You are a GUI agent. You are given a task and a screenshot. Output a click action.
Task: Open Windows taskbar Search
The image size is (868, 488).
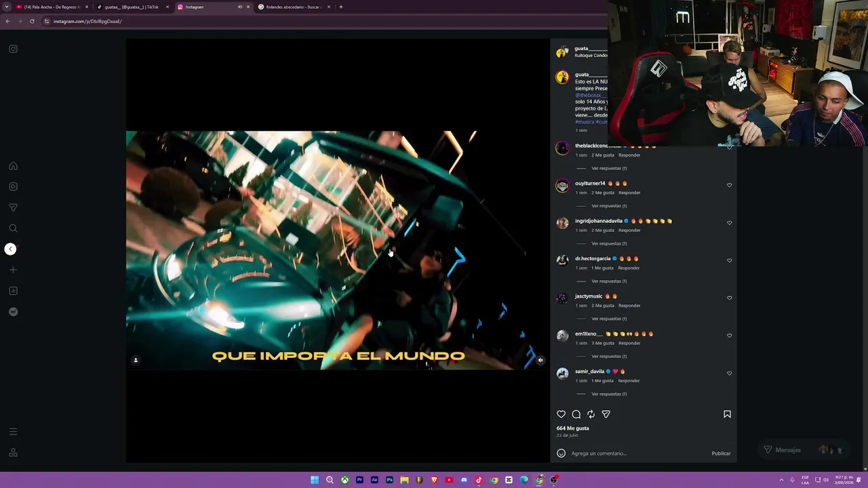(x=330, y=480)
